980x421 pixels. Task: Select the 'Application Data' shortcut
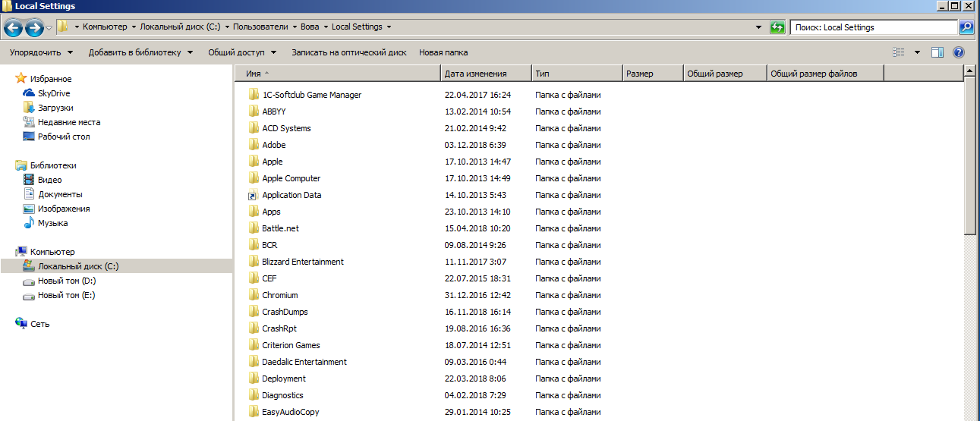(x=291, y=195)
